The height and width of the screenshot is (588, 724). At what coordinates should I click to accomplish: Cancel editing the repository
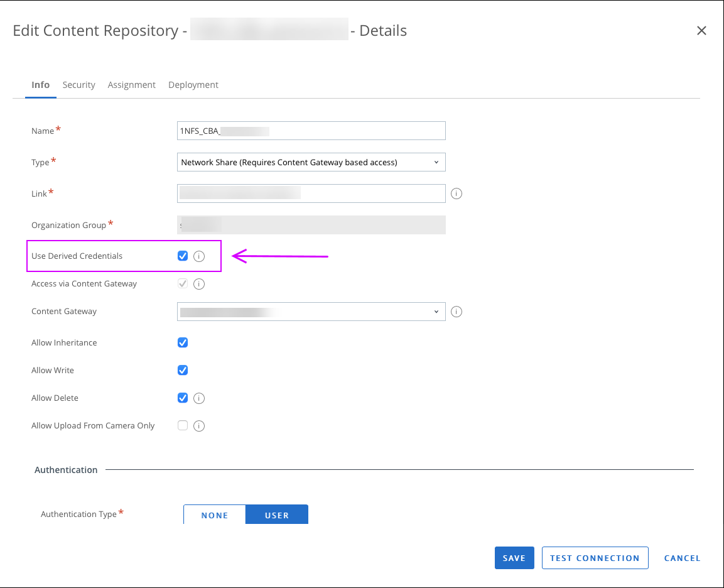point(682,558)
